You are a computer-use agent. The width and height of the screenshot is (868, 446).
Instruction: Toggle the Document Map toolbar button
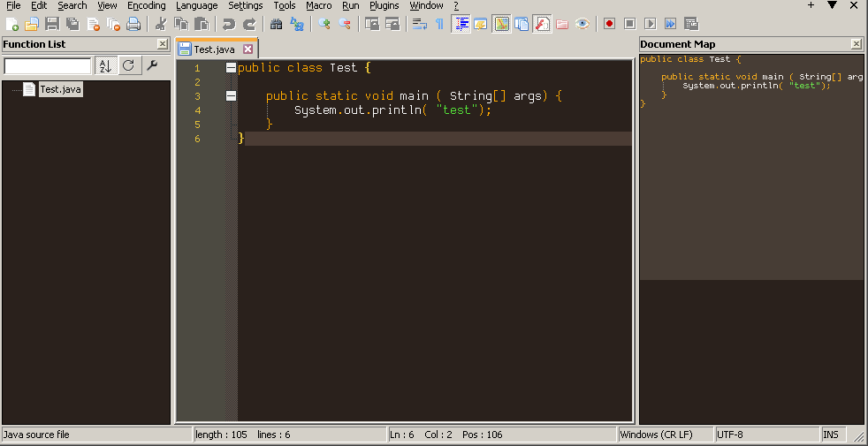coord(501,24)
